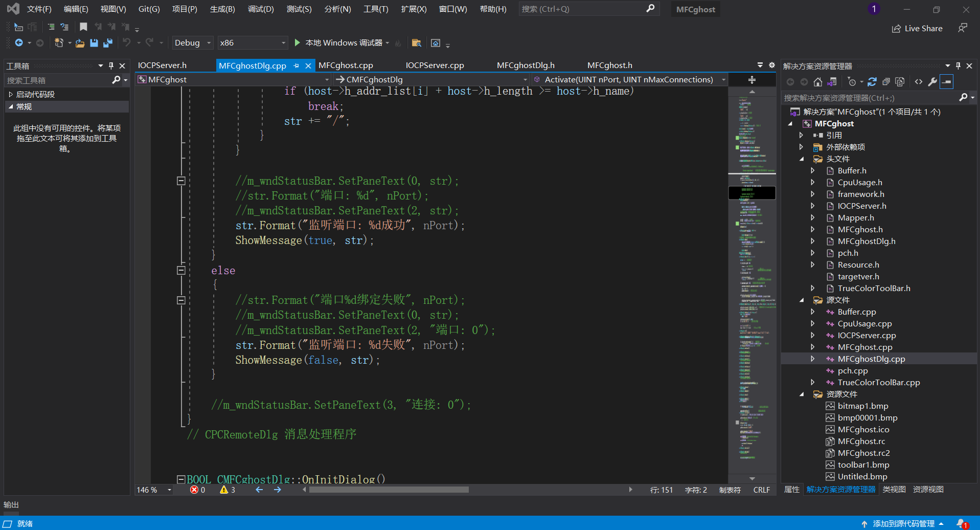980x530 pixels.
Task: Toggle auto-hide pin on the Toolbox panel
Action: (x=111, y=65)
